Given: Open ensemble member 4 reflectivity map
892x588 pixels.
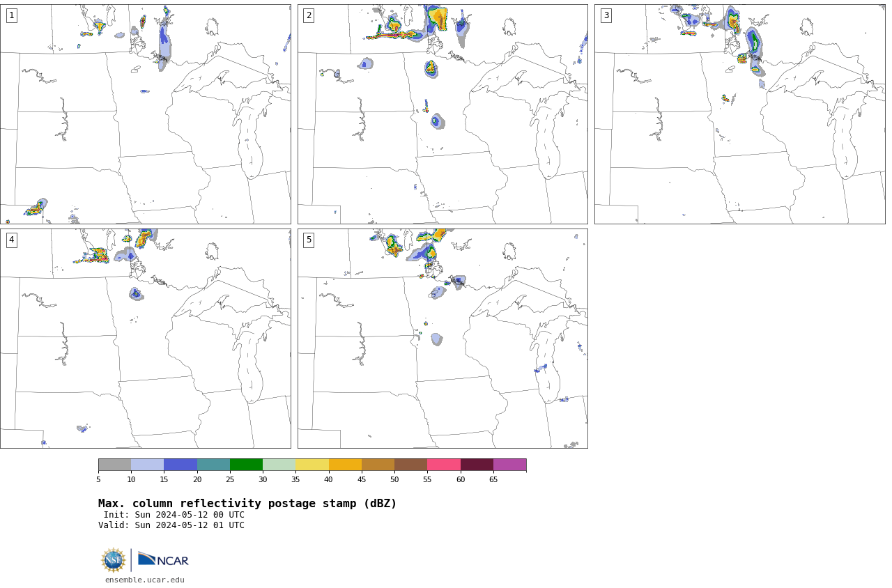Looking at the screenshot, I should [146, 339].
